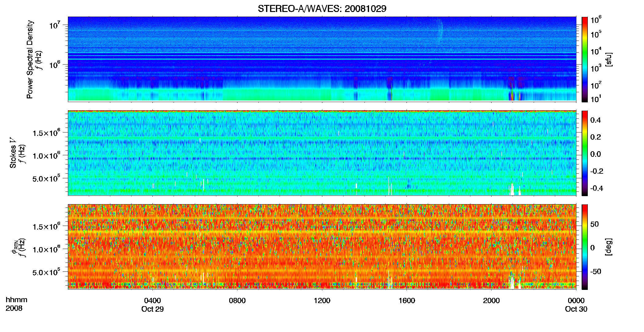Screen dimensions: 644x332
Task: Click the Oct 29 date label
Action: click(152, 309)
